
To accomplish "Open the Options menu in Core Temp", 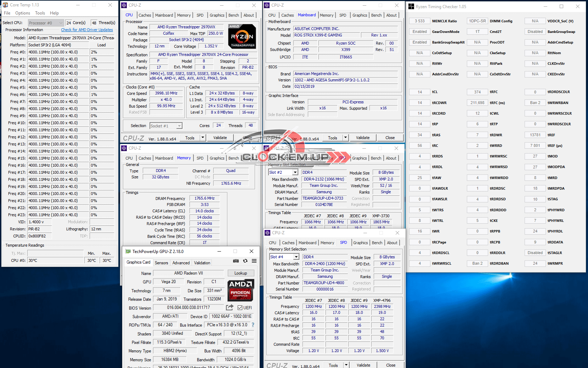I will tap(23, 13).
